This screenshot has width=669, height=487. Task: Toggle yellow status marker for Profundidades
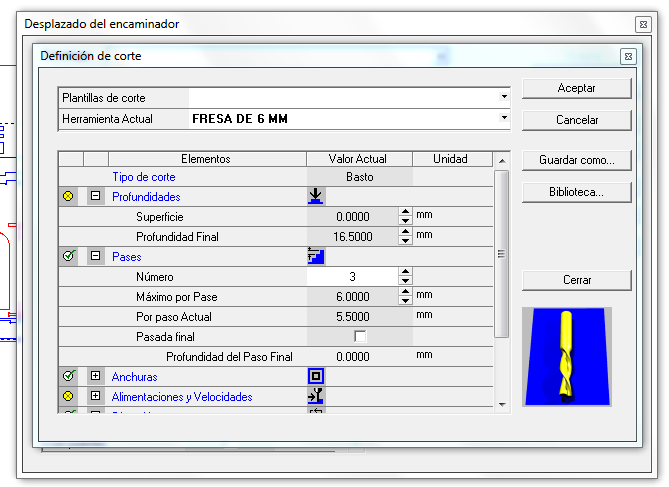point(68,196)
